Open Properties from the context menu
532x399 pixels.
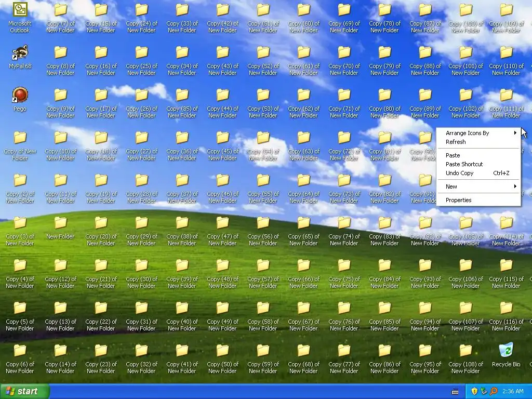pyautogui.click(x=478, y=200)
